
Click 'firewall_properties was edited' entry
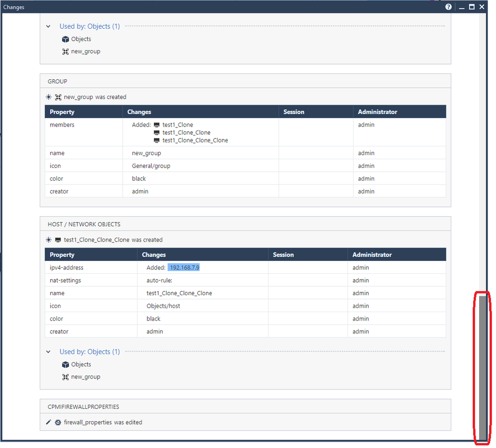pos(103,422)
